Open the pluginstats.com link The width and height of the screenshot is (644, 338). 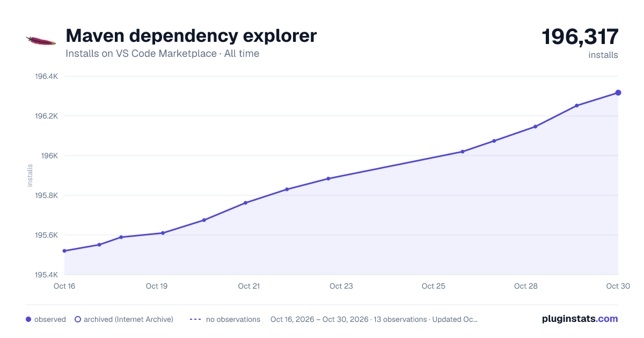pyautogui.click(x=580, y=319)
